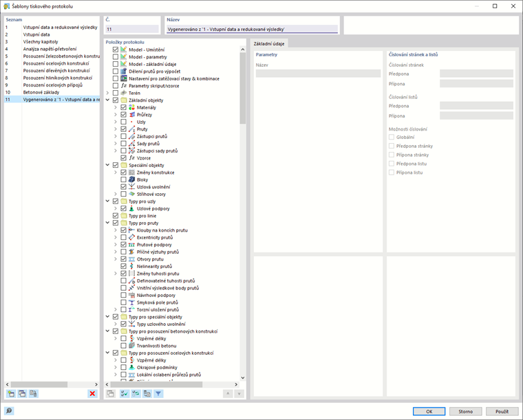Delete the selected template with red X

tap(92, 394)
